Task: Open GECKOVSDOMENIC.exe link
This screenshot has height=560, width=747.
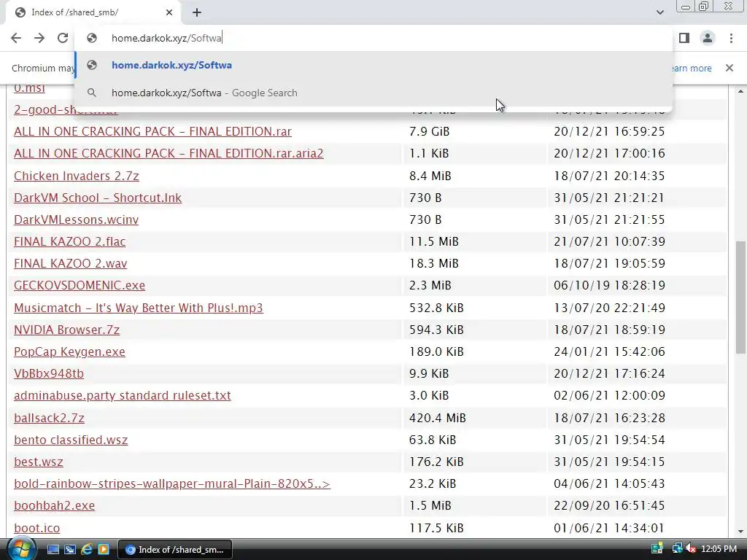Action: pyautogui.click(x=80, y=285)
